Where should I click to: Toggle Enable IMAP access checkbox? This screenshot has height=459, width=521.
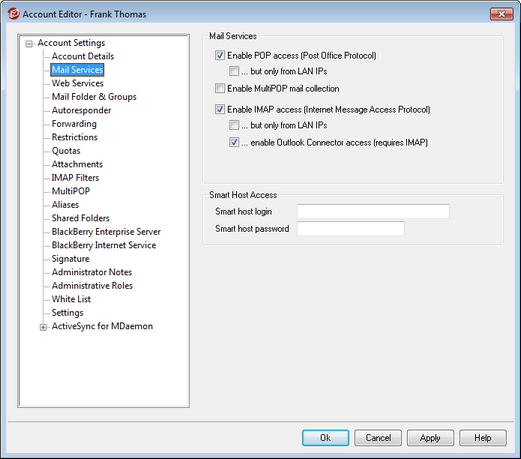[x=220, y=109]
